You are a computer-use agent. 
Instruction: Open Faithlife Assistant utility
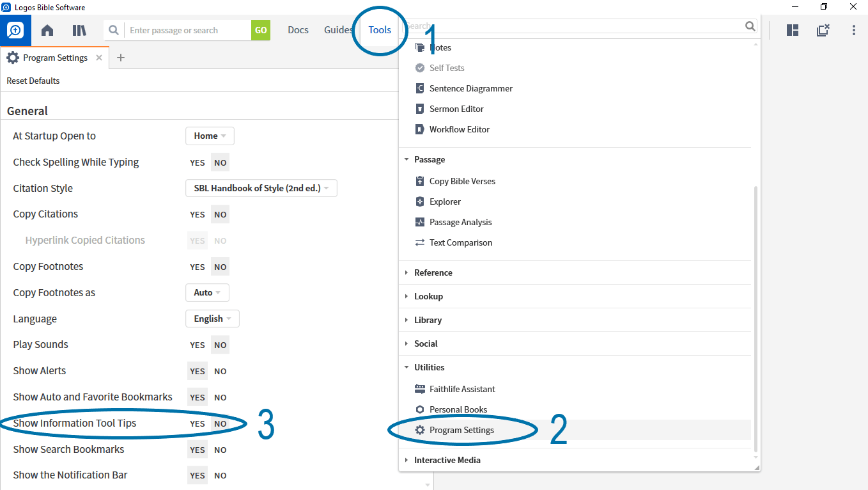tap(462, 389)
